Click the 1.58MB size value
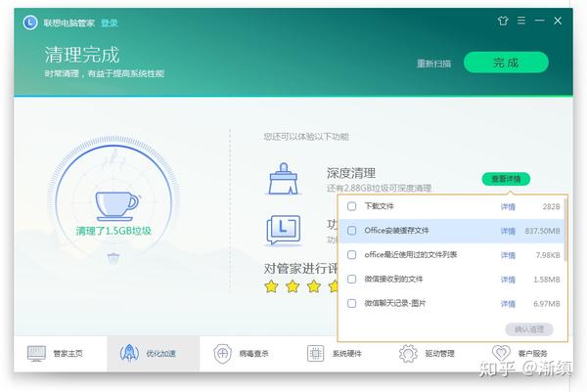 pyautogui.click(x=547, y=280)
